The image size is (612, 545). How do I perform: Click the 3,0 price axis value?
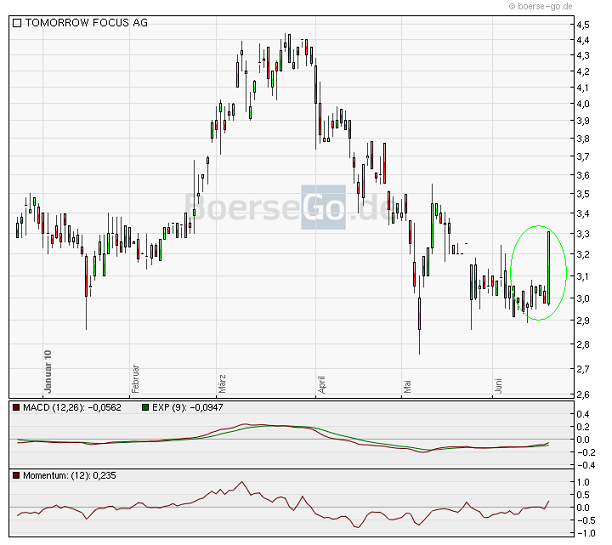(x=583, y=299)
